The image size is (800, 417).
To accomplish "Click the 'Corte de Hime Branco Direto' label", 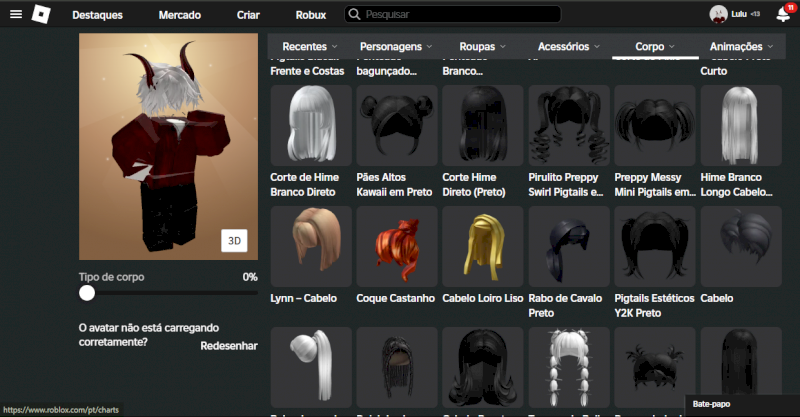I will click(305, 185).
